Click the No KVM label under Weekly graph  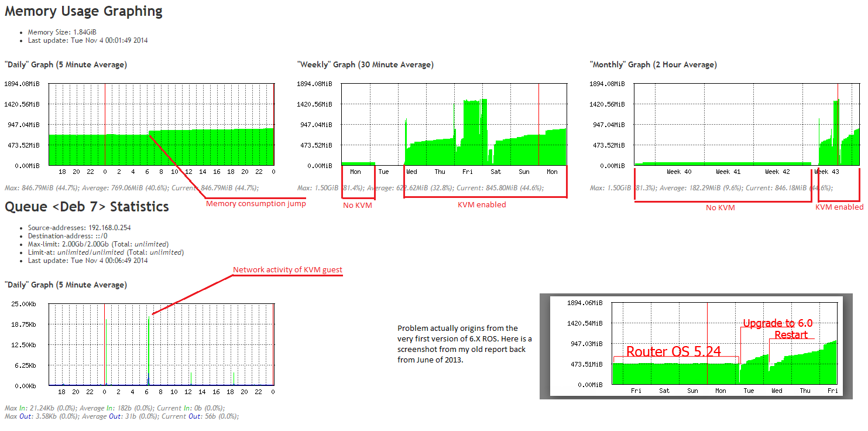358,206
